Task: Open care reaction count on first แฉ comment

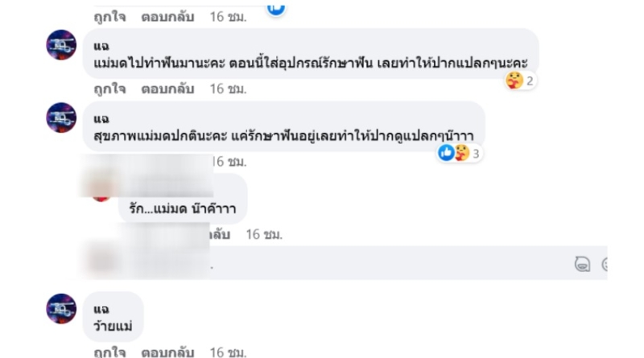Action: point(520,80)
